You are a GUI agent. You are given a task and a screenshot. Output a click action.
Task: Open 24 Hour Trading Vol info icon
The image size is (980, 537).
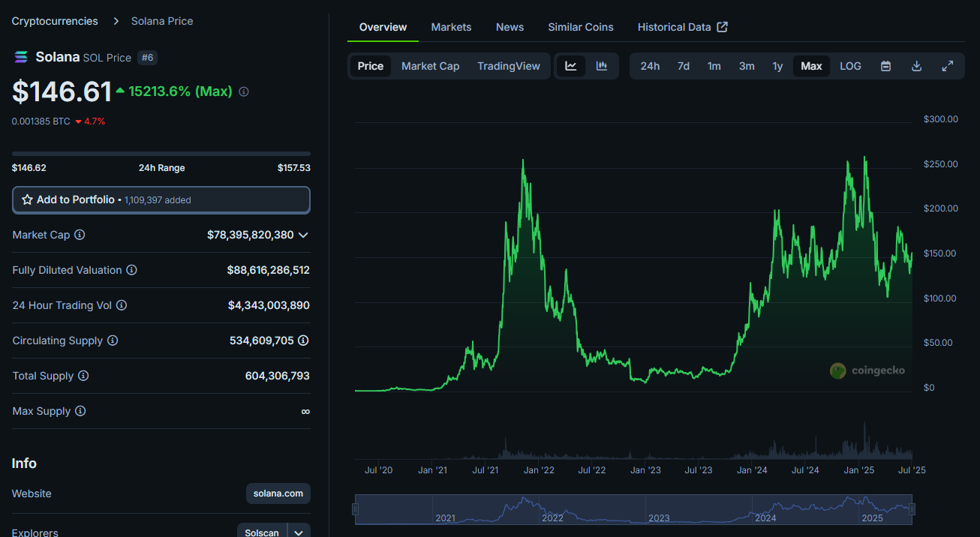(122, 305)
